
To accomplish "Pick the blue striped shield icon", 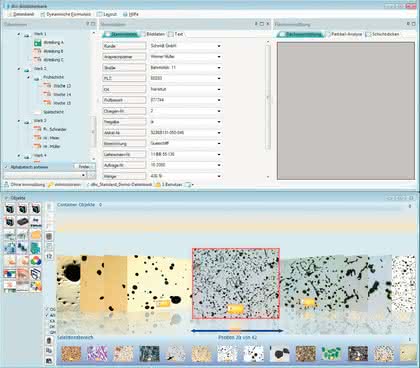I will tap(36, 273).
